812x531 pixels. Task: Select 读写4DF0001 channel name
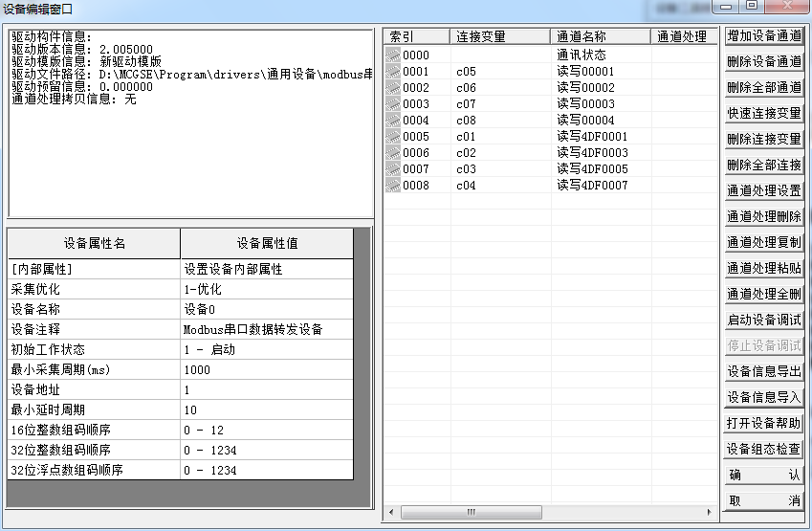592,136
